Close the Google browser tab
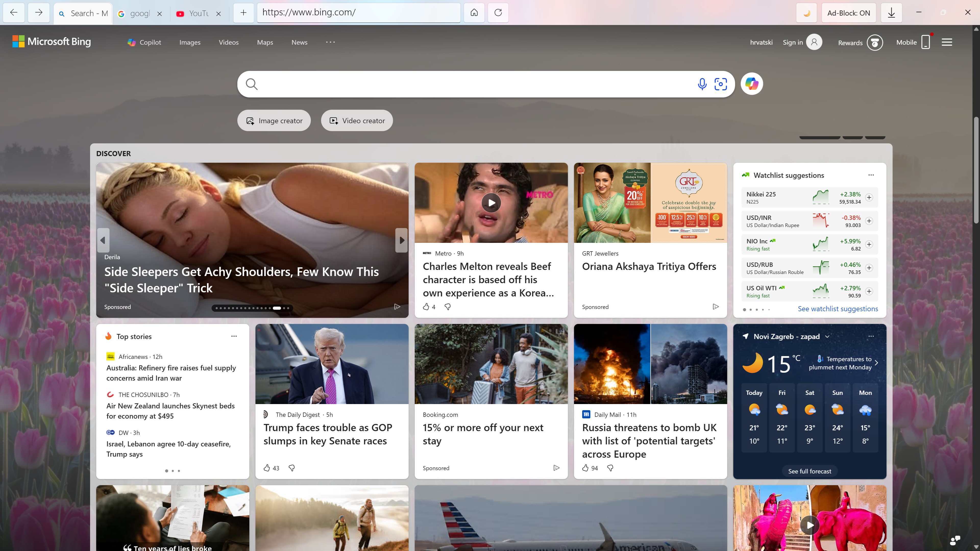 160,14
